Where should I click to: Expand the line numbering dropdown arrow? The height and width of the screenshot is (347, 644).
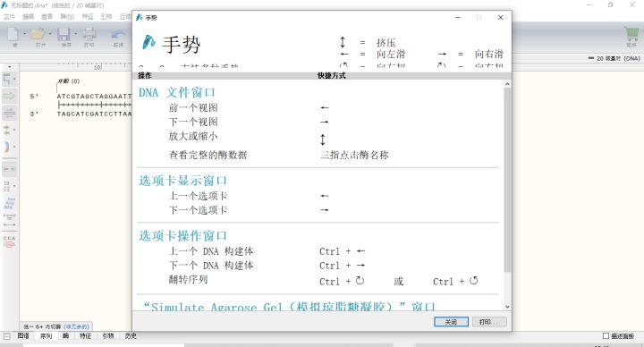coord(14,186)
